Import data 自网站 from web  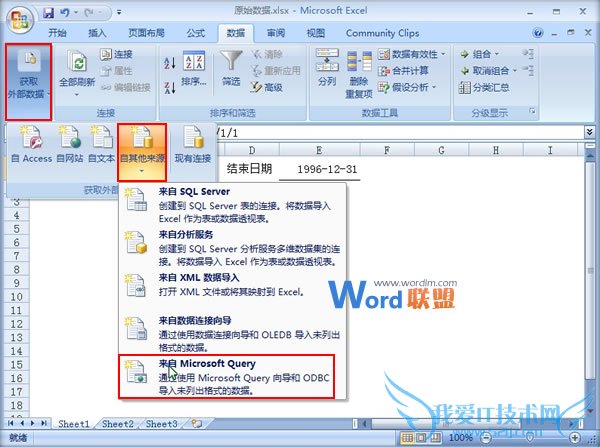pos(70,145)
